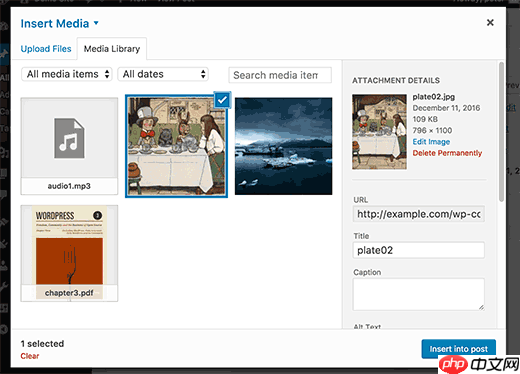Click the Insert into post button
The image size is (520, 374).
tap(459, 349)
